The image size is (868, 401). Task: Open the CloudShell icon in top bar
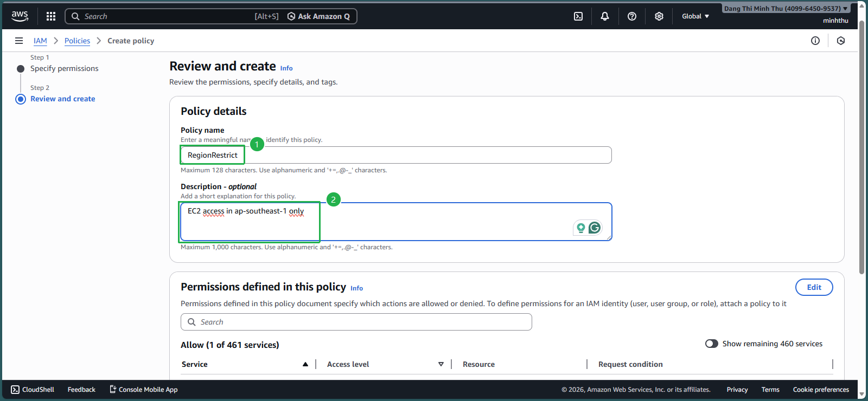[x=578, y=16]
